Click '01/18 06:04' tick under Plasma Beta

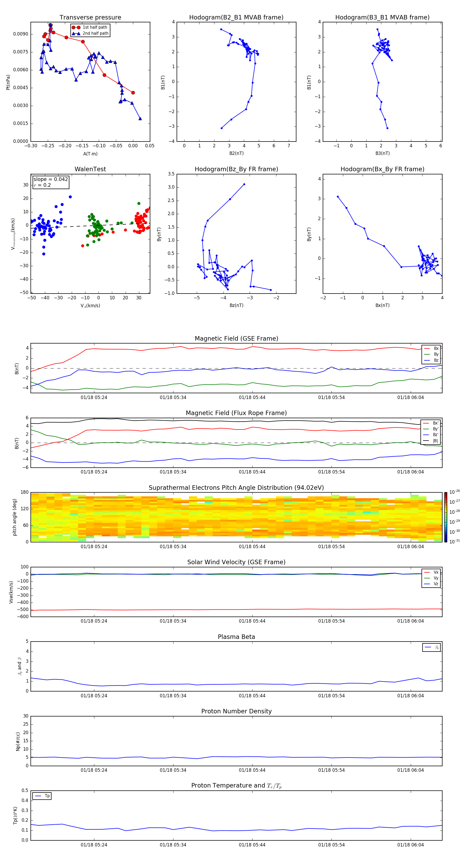click(410, 696)
